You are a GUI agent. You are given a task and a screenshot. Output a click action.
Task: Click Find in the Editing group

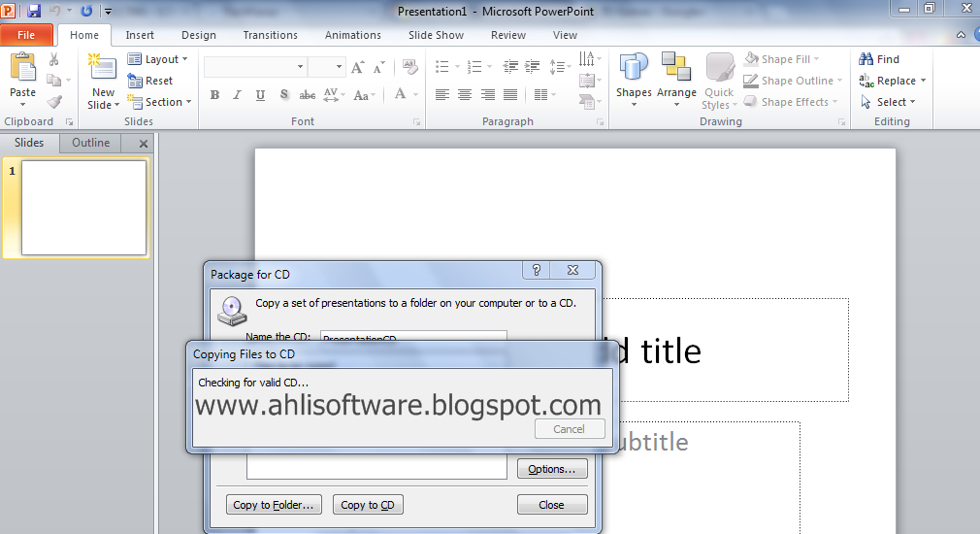pyautogui.click(x=879, y=59)
